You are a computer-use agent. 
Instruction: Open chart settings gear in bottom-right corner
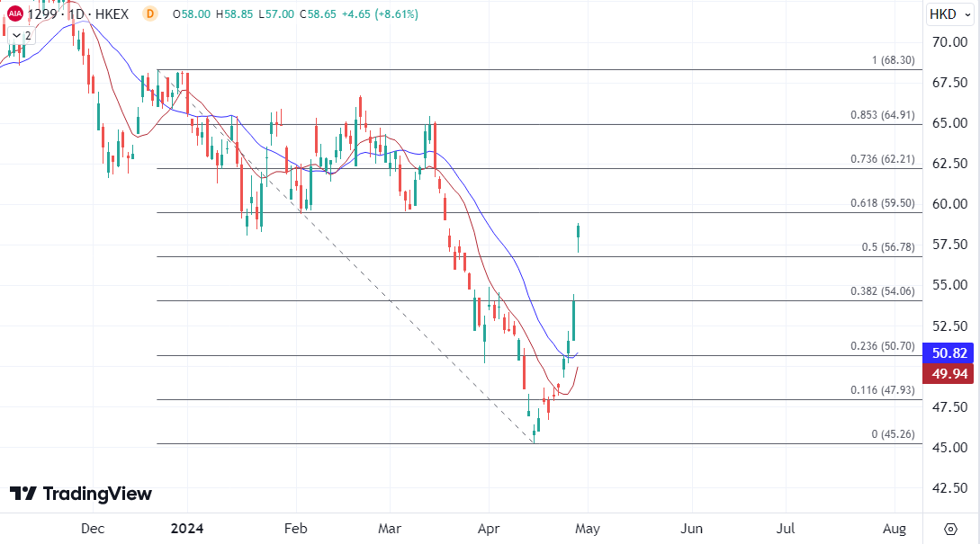pyautogui.click(x=951, y=528)
